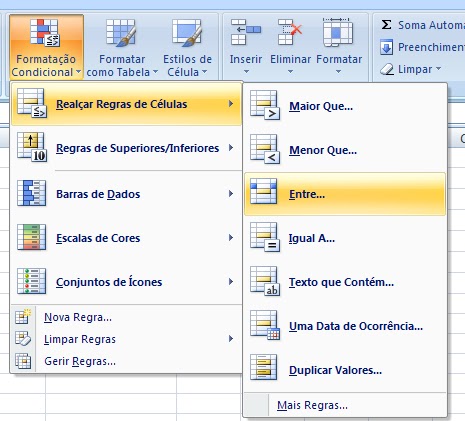Click the Entre rule icon
Viewport: 465px width, 421px height.
264,191
